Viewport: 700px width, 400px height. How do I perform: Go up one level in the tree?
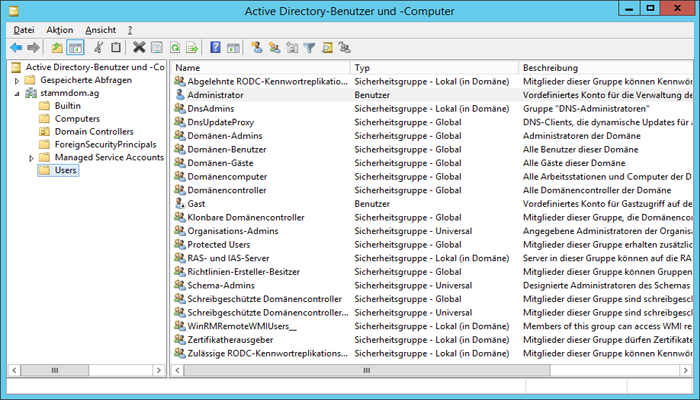point(57,47)
